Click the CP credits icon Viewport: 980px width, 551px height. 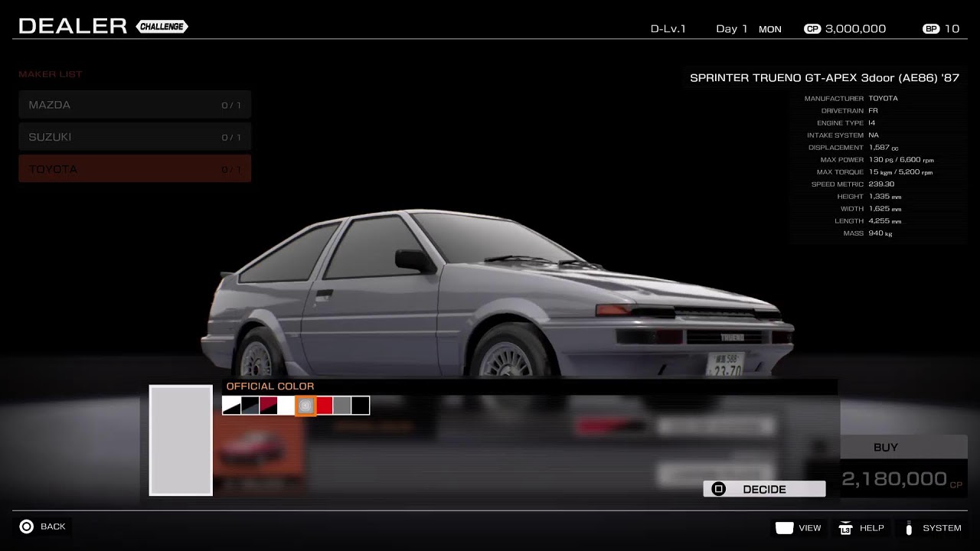click(812, 29)
